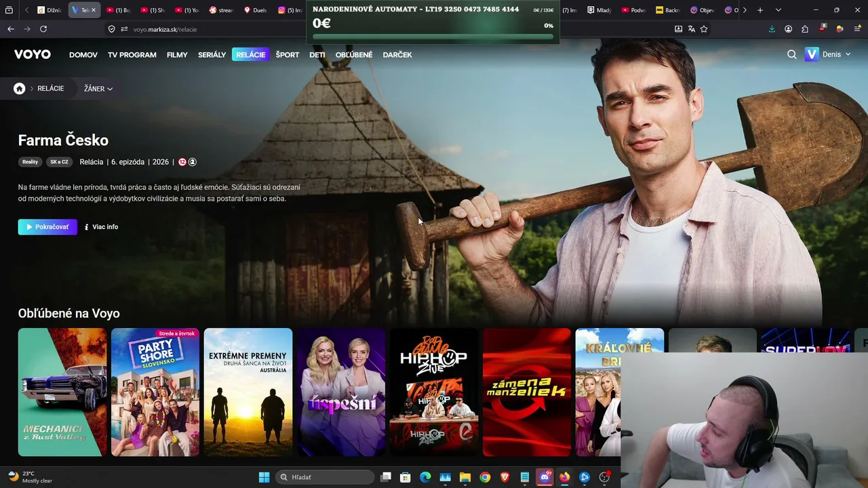Click RELÁCIE in the breadcrumb
868x488 pixels.
(51, 89)
